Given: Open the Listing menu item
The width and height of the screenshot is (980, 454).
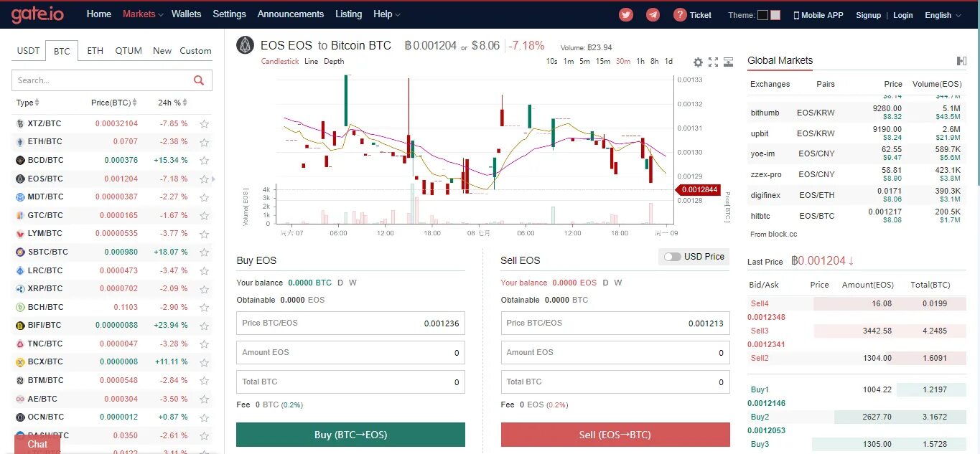Looking at the screenshot, I should pyautogui.click(x=349, y=14).
